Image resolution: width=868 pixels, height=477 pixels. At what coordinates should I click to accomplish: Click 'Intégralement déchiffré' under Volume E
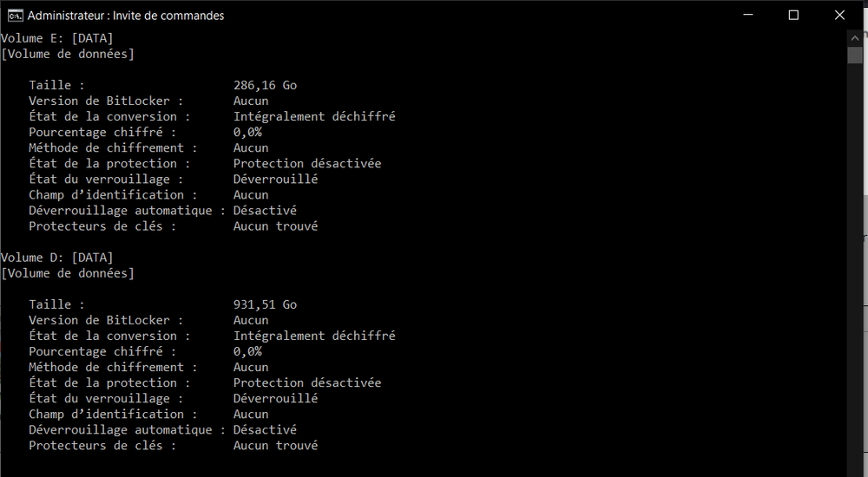(x=314, y=116)
